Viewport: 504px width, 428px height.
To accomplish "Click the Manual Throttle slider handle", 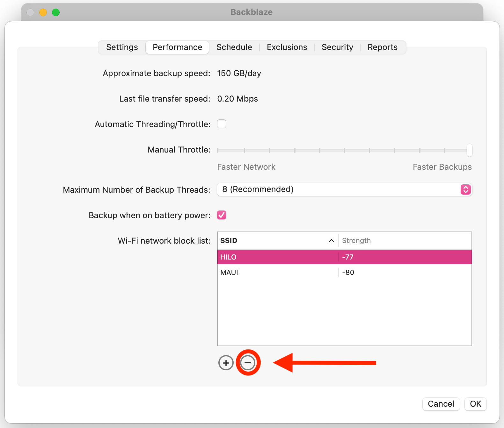I will [x=469, y=150].
